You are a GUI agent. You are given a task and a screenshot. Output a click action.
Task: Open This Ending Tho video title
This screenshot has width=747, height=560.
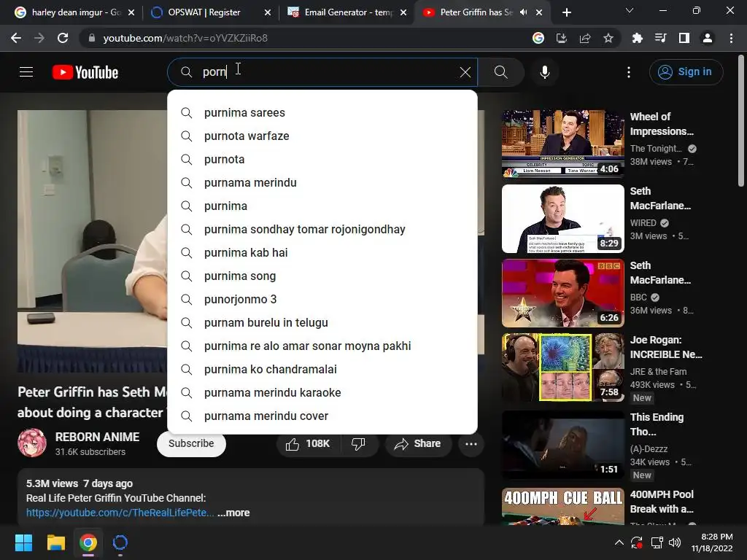coord(657,424)
